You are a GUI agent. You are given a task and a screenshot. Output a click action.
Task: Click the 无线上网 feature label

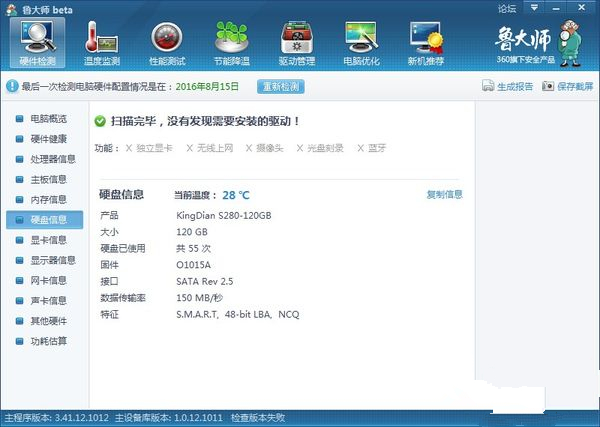[x=215, y=148]
